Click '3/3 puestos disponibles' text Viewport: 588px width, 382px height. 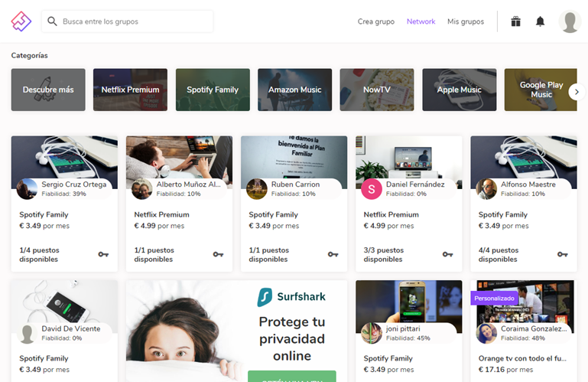384,255
